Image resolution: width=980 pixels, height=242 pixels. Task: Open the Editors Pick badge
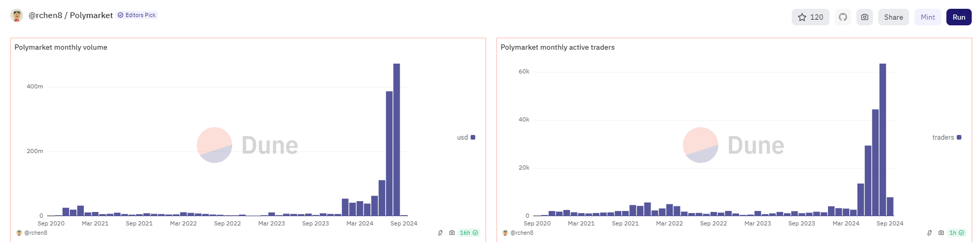pyautogui.click(x=137, y=16)
